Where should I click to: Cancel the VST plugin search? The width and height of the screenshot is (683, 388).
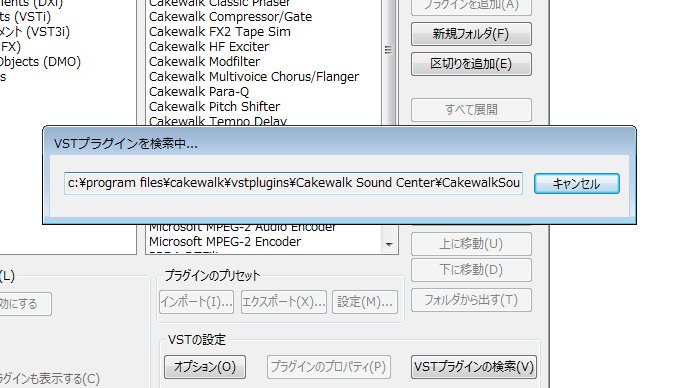pyautogui.click(x=577, y=183)
